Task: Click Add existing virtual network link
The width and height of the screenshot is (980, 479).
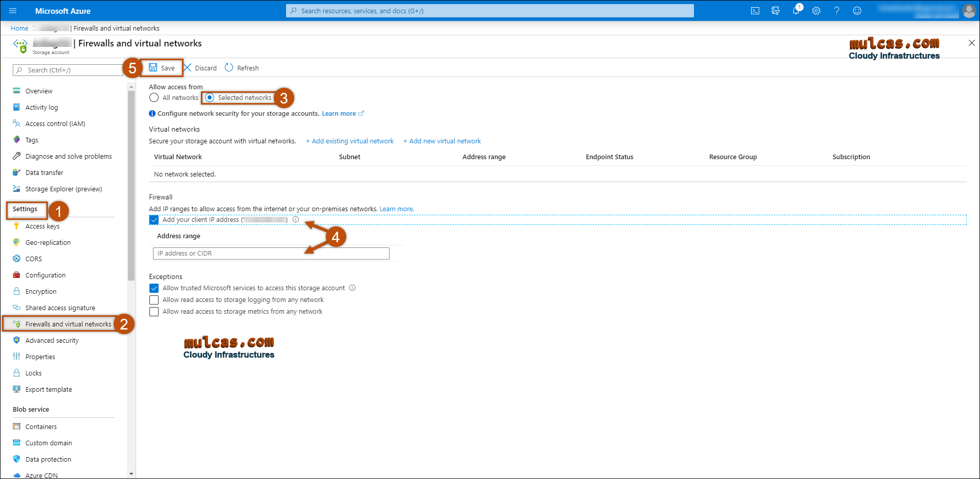Action: pyautogui.click(x=350, y=141)
